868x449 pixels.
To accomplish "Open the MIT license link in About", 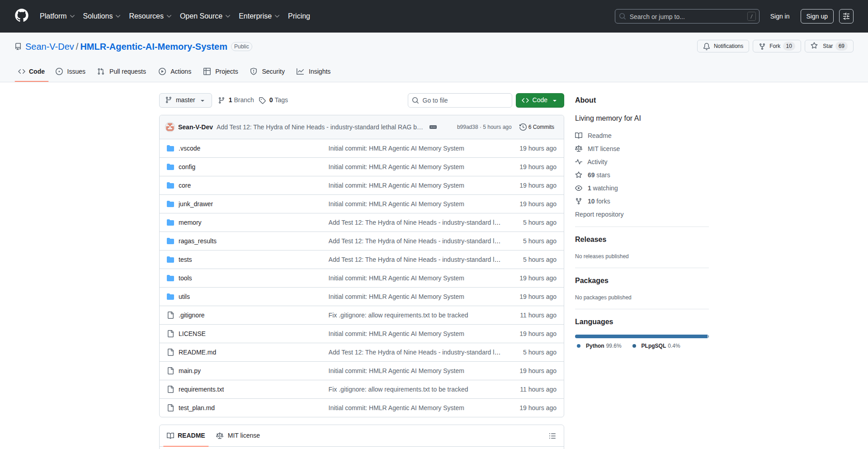I will [603, 149].
